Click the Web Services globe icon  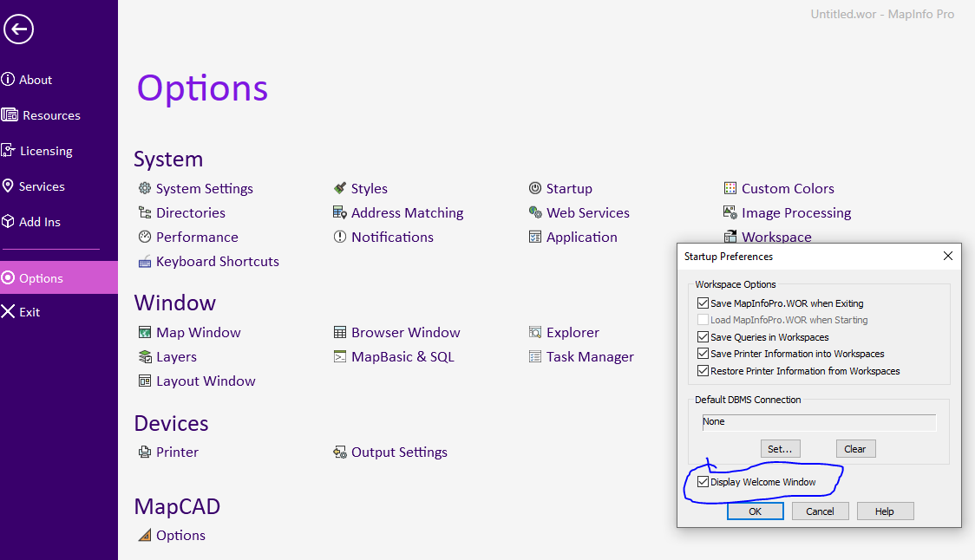534,212
